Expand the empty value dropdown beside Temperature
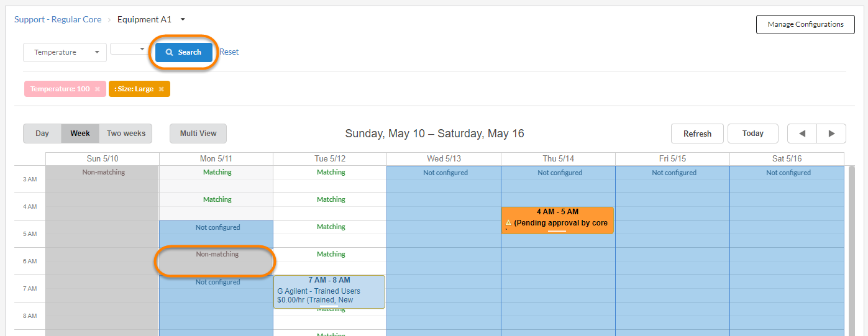868x336 pixels. click(x=130, y=49)
